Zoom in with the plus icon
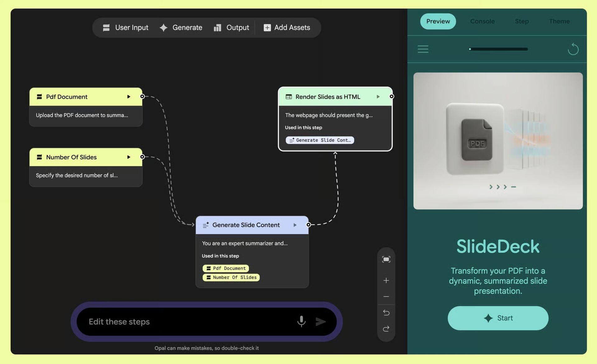 tap(386, 280)
